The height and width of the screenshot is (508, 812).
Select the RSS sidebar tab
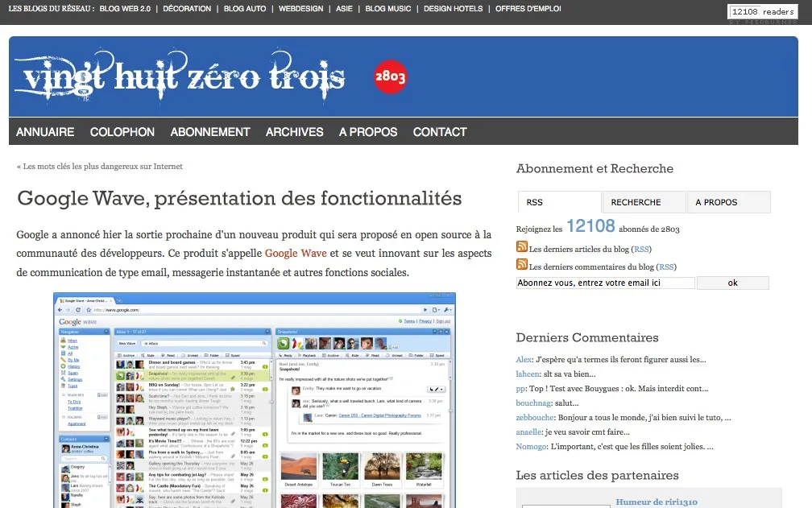coord(559,202)
